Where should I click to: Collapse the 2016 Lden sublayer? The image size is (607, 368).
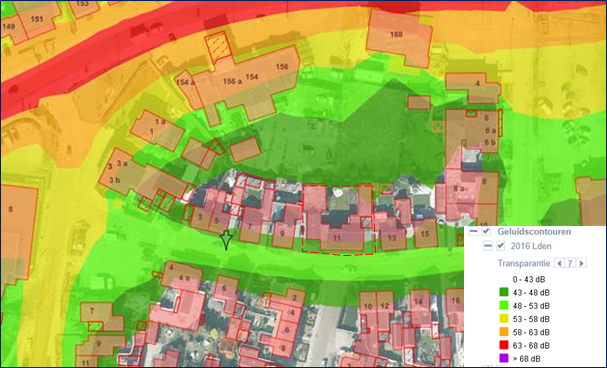pyautogui.click(x=488, y=246)
